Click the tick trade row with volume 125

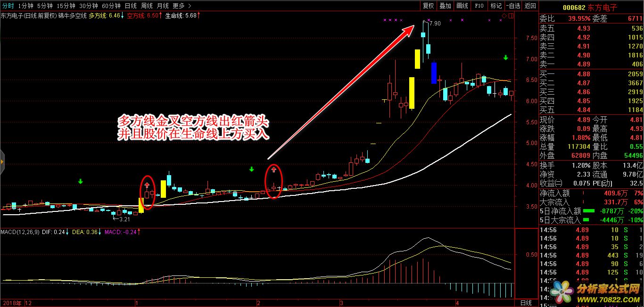pyautogui.click(x=592, y=272)
